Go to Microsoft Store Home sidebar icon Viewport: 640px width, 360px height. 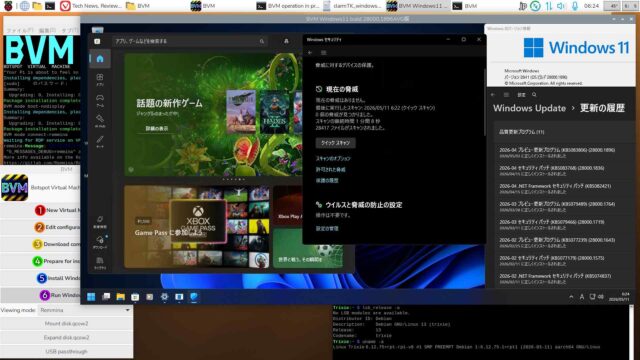(x=100, y=59)
